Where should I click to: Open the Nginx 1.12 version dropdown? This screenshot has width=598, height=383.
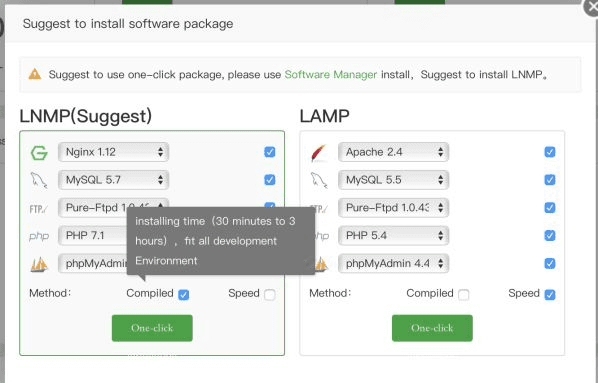pos(113,152)
